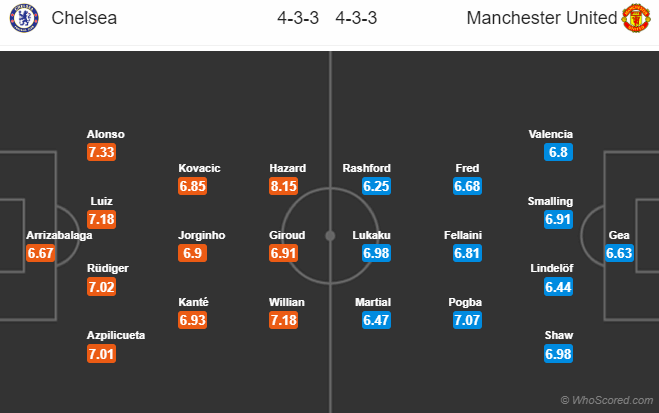This screenshot has width=659, height=413.
Task: Open the Chelsea team name link
Action: 84,18
